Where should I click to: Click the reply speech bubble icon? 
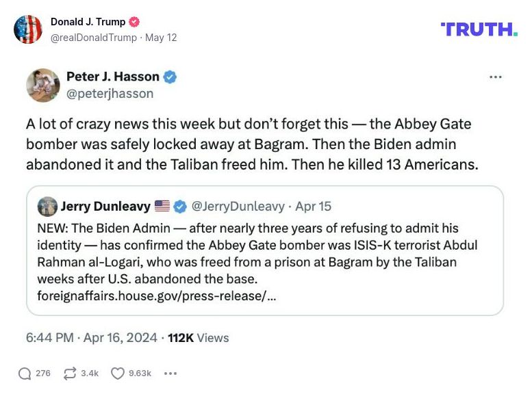pyautogui.click(x=25, y=373)
